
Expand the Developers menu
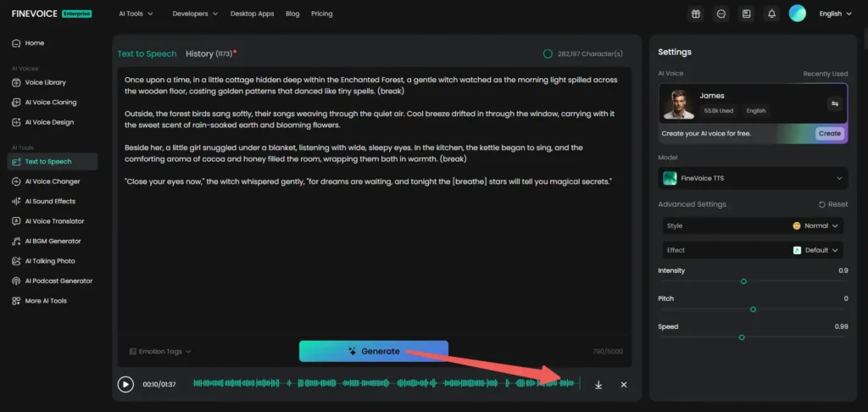[195, 14]
